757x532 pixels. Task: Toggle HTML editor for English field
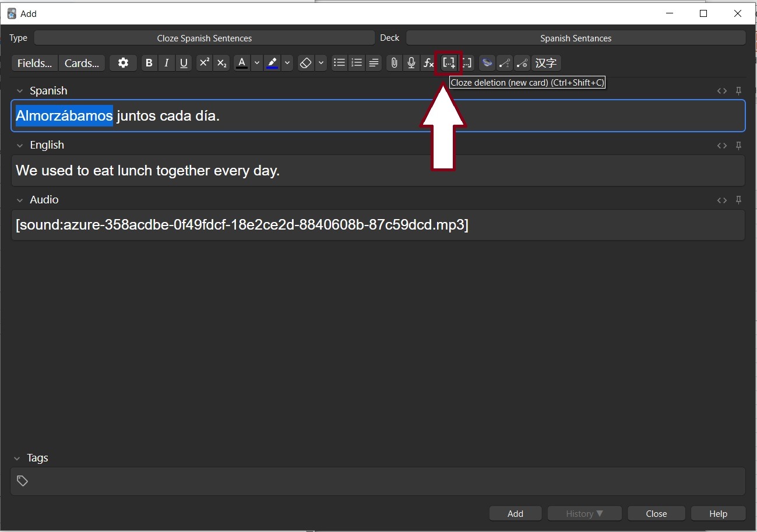tap(722, 146)
